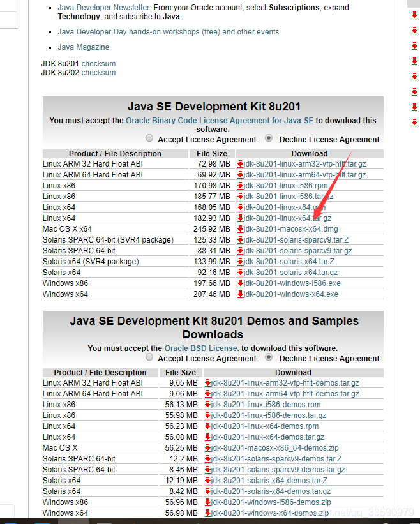Image resolution: width=420 pixels, height=524 pixels.
Task: Click download icon beside jdk-8u201-linux-i586-demos.tar.gz
Action: click(208, 415)
